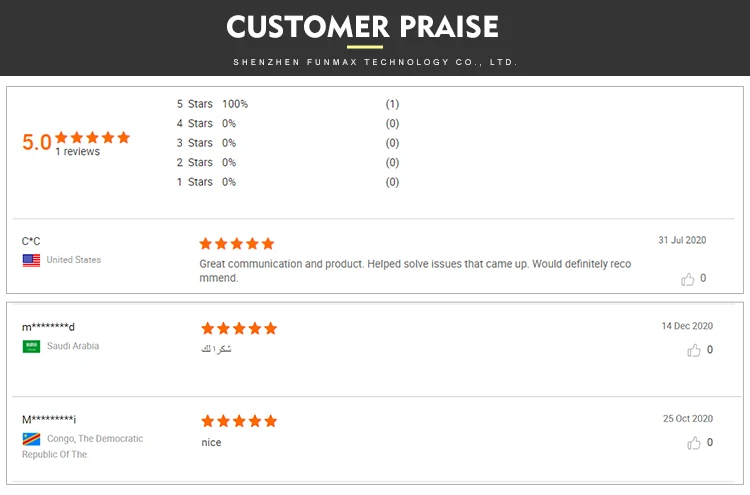The image size is (750, 495).
Task: Click reviewer name C*C
Action: (31, 242)
